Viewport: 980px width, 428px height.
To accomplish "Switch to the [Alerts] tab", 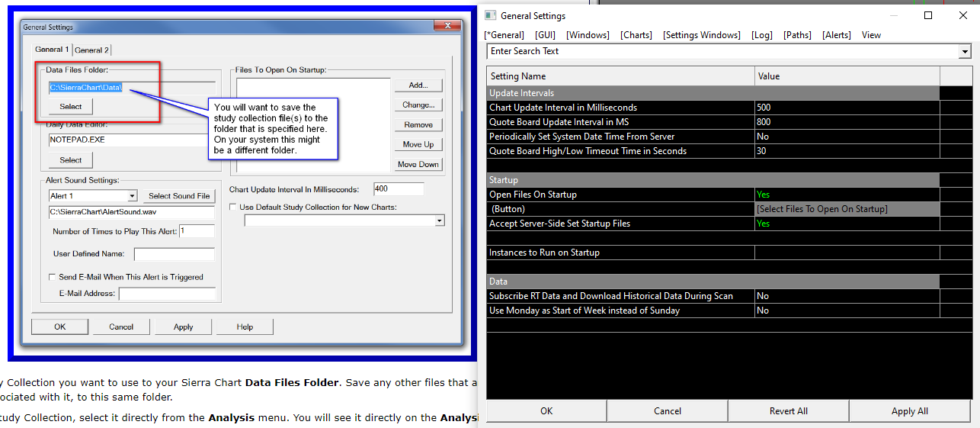I will [x=837, y=35].
